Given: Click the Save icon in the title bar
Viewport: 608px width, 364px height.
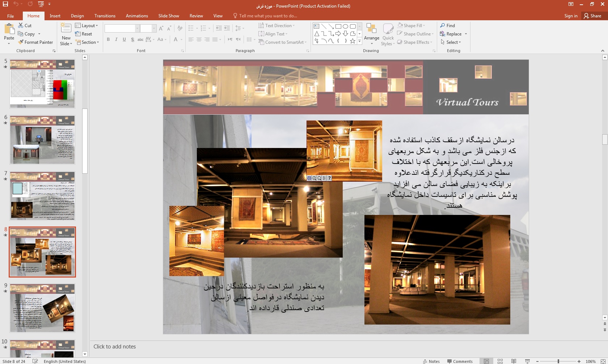Looking at the screenshot, I should click(x=5, y=4).
